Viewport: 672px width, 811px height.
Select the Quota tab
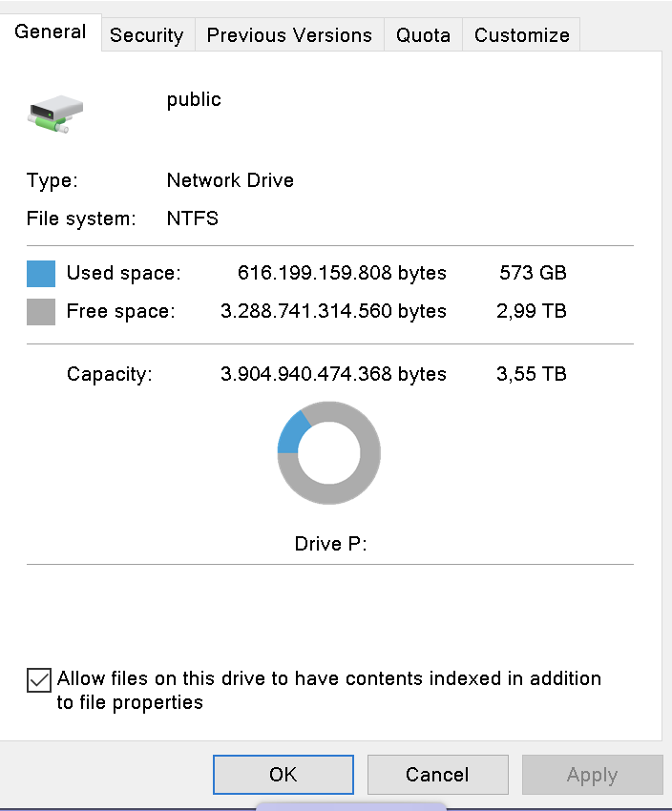[x=423, y=35]
